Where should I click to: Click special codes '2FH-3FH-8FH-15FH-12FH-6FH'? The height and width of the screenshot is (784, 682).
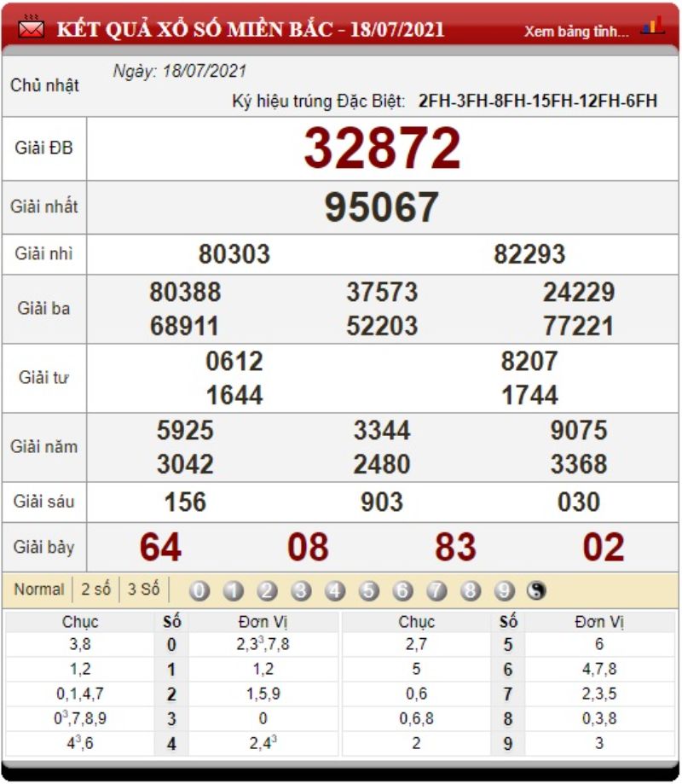click(538, 101)
